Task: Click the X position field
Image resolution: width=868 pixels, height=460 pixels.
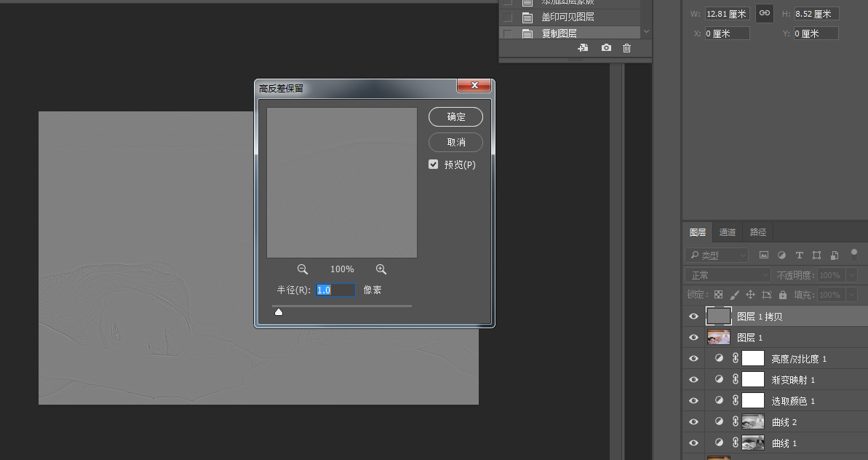Action: click(x=728, y=33)
